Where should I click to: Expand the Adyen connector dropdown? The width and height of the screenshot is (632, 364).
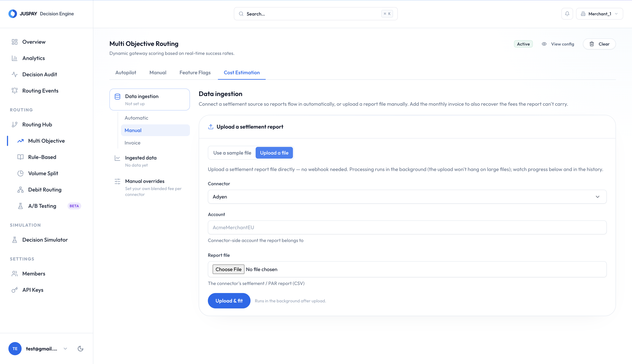tap(407, 196)
